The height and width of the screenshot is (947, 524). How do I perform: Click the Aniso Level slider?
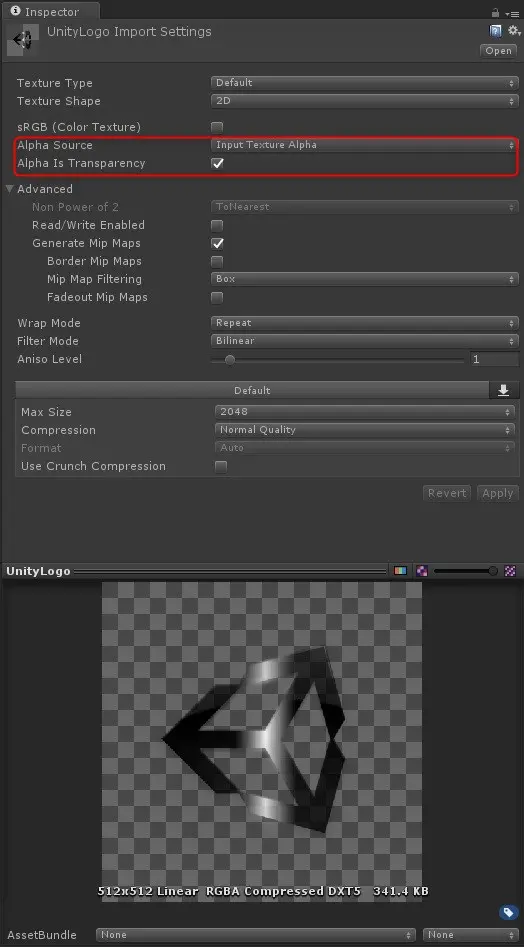click(x=338, y=359)
